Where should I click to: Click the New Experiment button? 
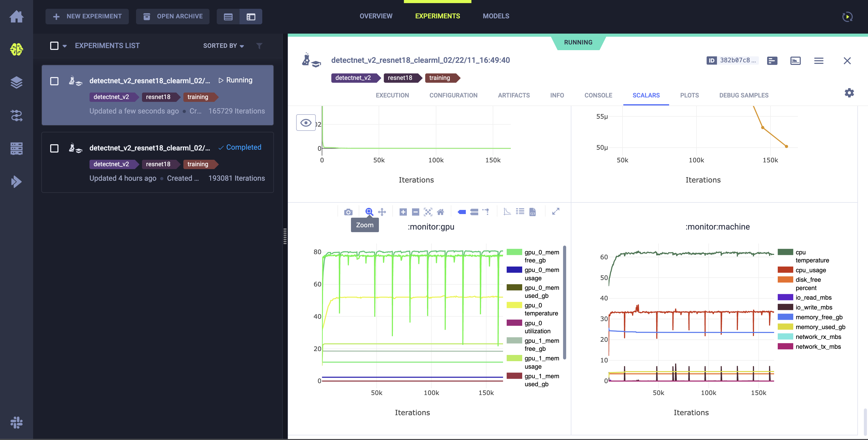pyautogui.click(x=87, y=16)
